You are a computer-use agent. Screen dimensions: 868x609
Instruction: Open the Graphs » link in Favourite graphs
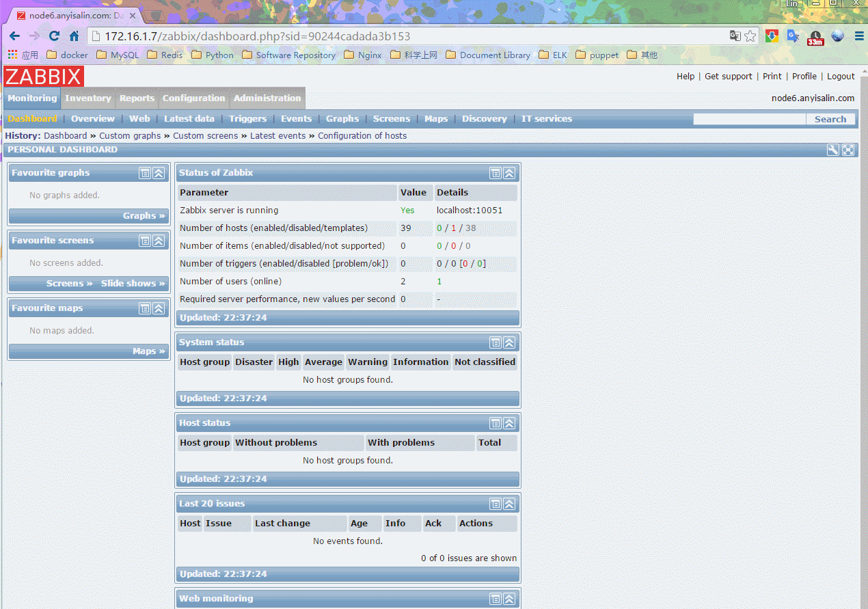click(144, 216)
